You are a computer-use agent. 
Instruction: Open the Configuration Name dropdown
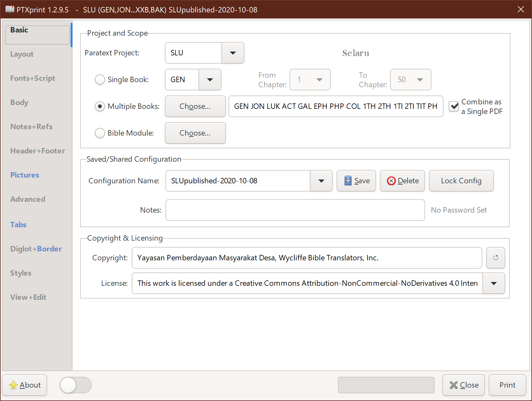pyautogui.click(x=321, y=181)
